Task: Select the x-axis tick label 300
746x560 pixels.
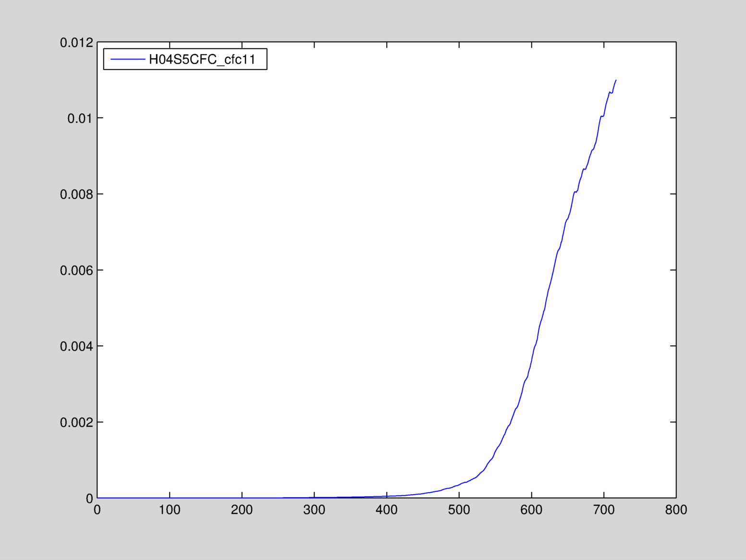Action: pyautogui.click(x=314, y=510)
